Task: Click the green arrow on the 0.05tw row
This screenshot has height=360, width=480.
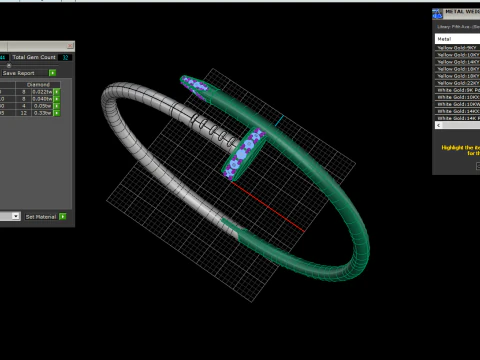Action: pyautogui.click(x=57, y=106)
